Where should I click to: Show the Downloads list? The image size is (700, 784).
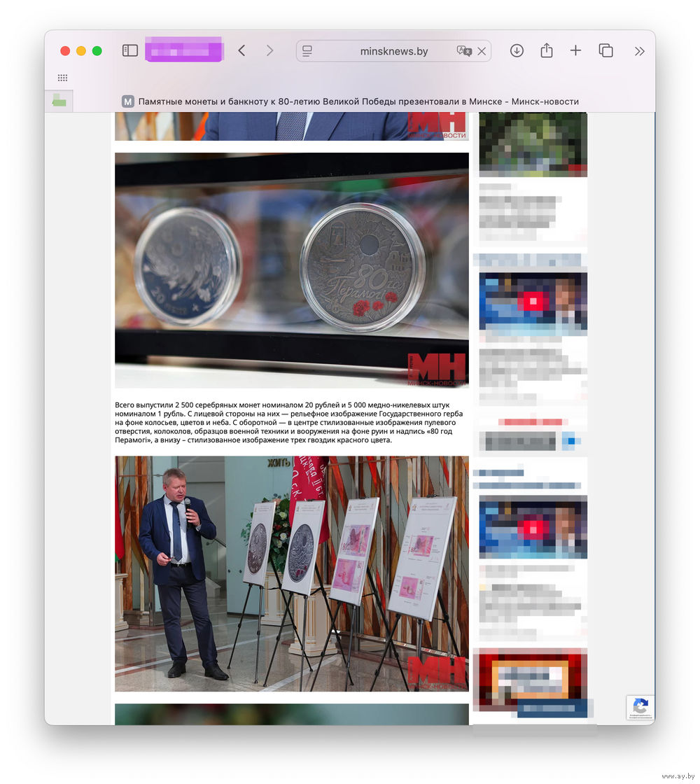[x=517, y=50]
